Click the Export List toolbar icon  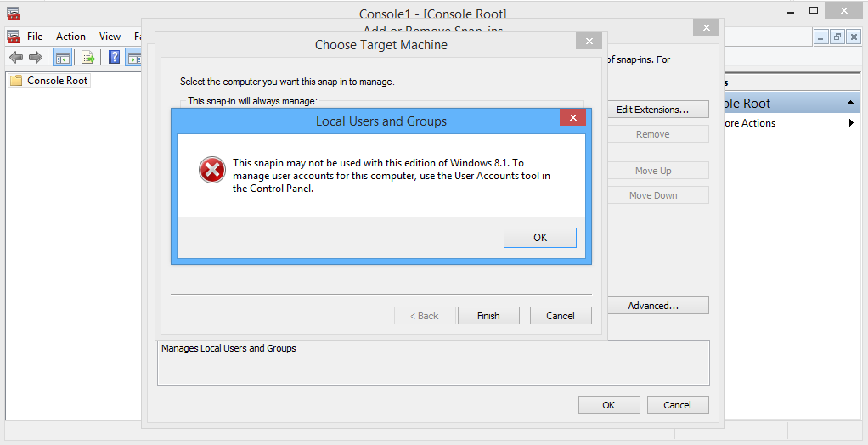pos(87,57)
